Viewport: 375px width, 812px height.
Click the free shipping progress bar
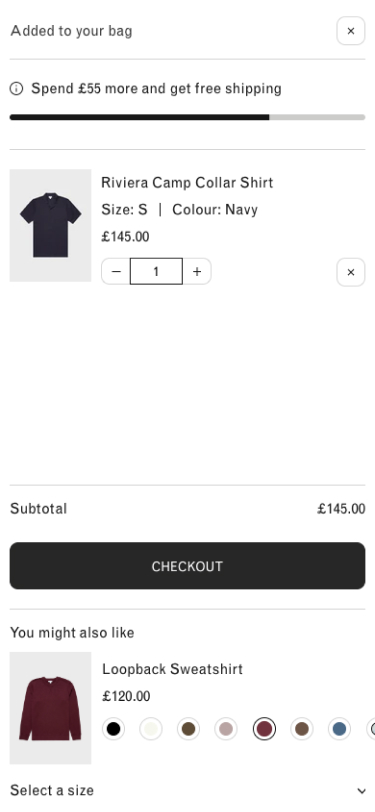point(188,118)
